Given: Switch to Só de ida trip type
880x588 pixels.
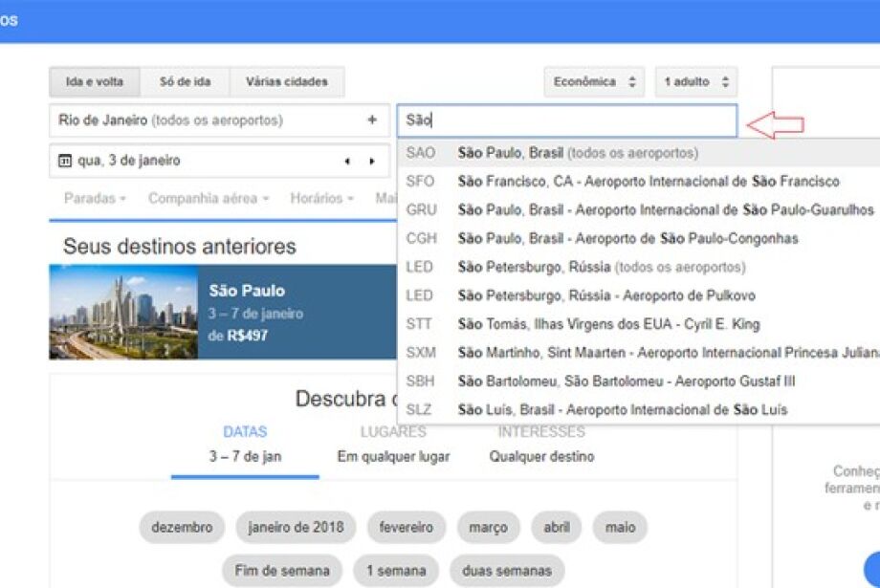Looking at the screenshot, I should [185, 82].
